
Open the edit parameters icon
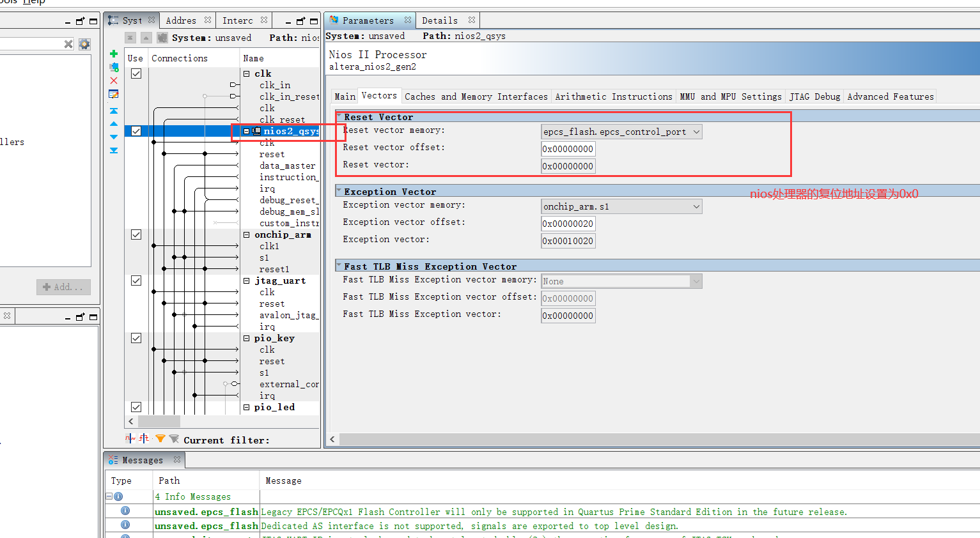(113, 94)
